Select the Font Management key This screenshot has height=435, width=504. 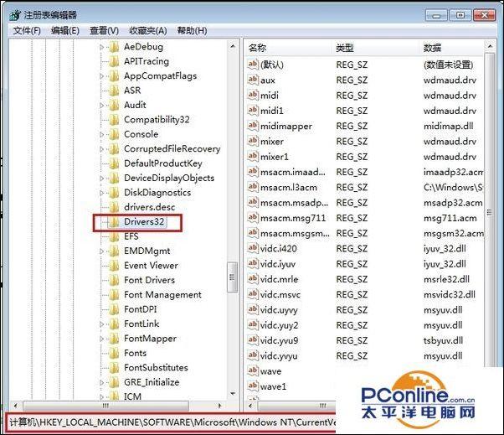[x=162, y=295]
